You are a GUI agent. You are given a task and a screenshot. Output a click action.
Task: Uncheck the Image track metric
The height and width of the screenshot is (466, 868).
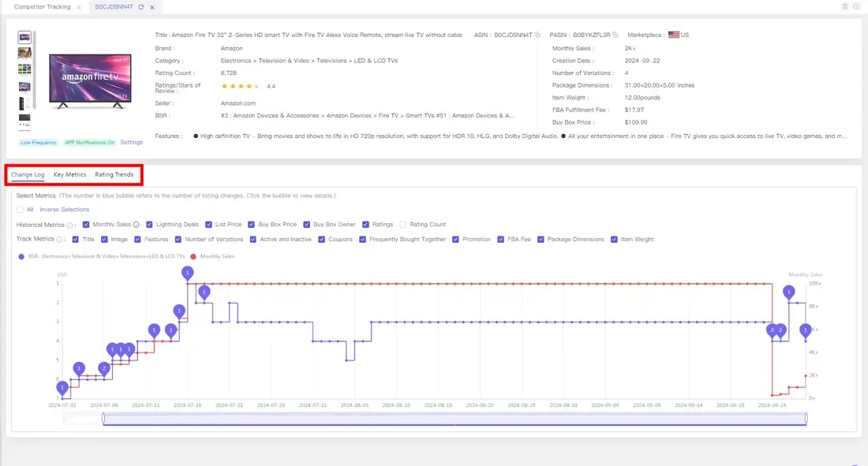pyautogui.click(x=104, y=240)
